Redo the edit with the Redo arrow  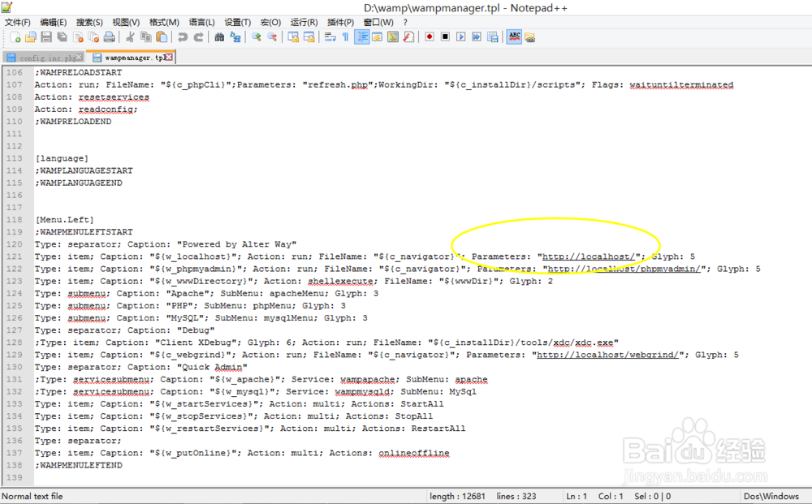198,37
